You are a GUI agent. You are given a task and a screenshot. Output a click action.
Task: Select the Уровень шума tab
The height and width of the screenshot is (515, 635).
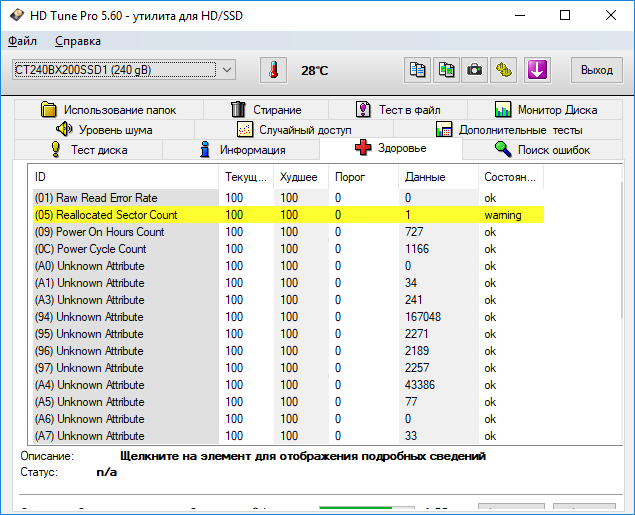(104, 130)
